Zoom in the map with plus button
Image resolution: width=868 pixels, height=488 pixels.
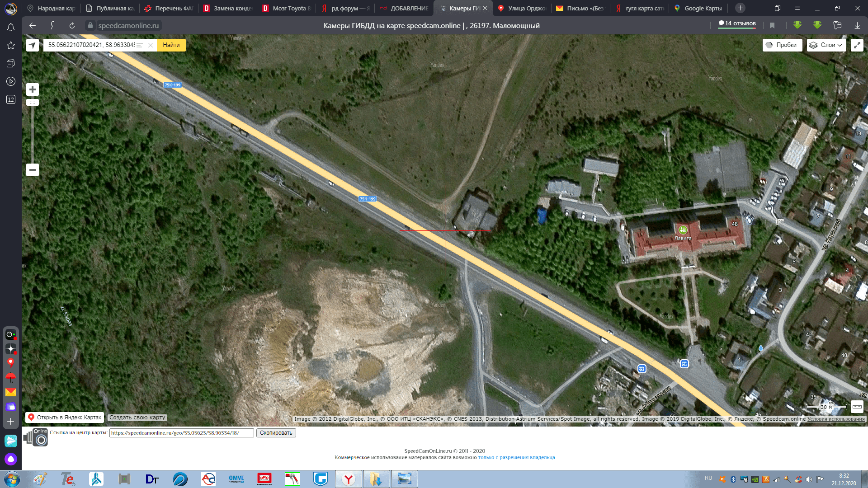point(33,89)
